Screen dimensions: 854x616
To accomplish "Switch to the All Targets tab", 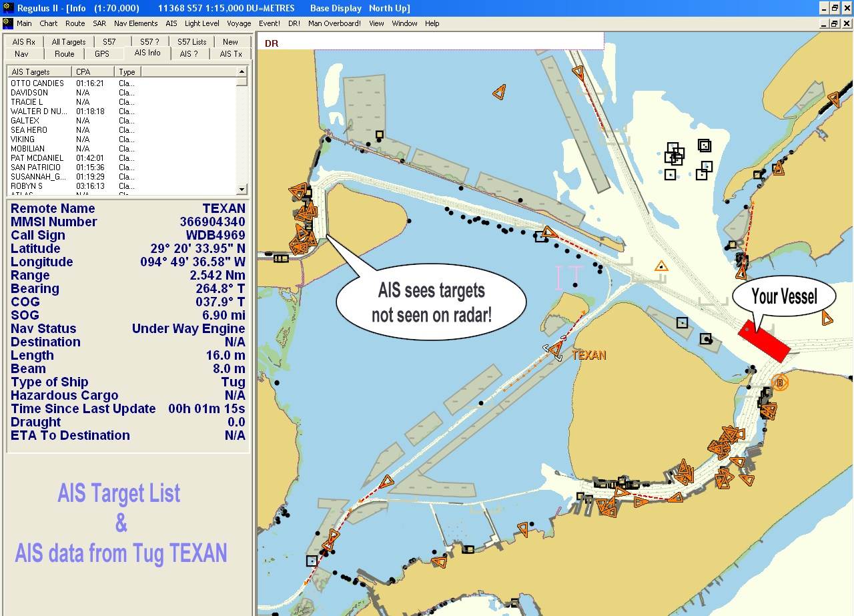I will tap(67, 41).
